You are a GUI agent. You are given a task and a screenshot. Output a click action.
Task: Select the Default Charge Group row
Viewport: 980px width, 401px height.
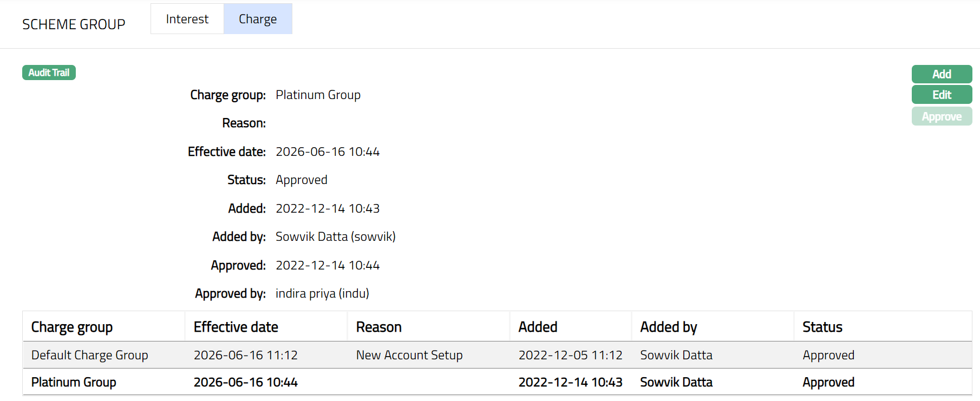pyautogui.click(x=90, y=355)
